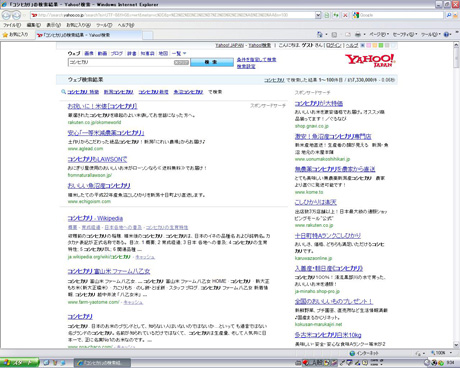
Task: Switch to the 画像 search tab
Action: click(89, 53)
